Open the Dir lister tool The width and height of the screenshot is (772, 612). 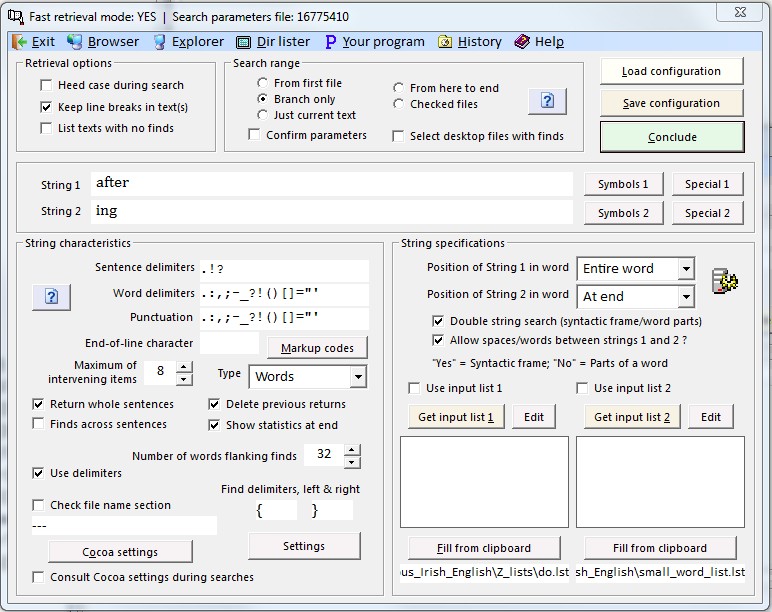(x=244, y=42)
